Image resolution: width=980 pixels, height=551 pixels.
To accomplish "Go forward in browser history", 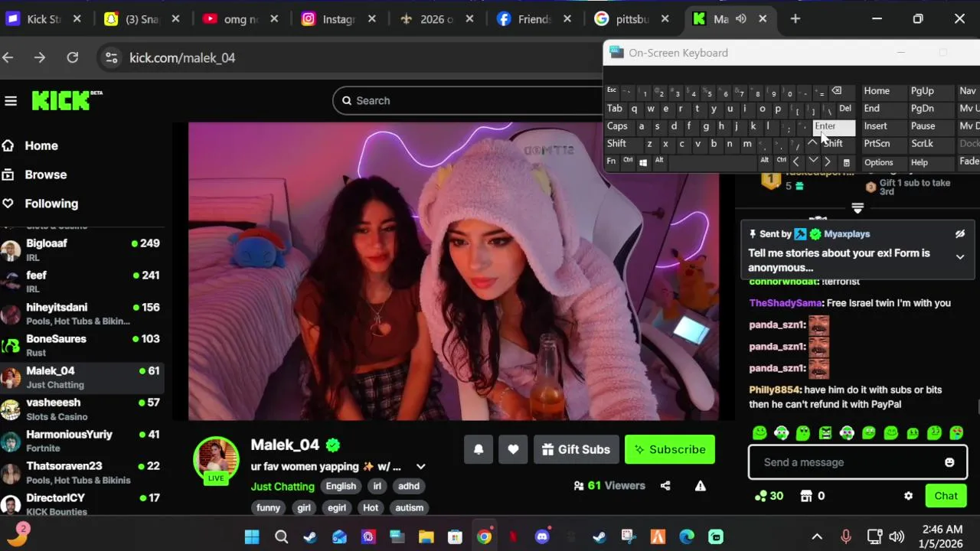I will [x=40, y=57].
